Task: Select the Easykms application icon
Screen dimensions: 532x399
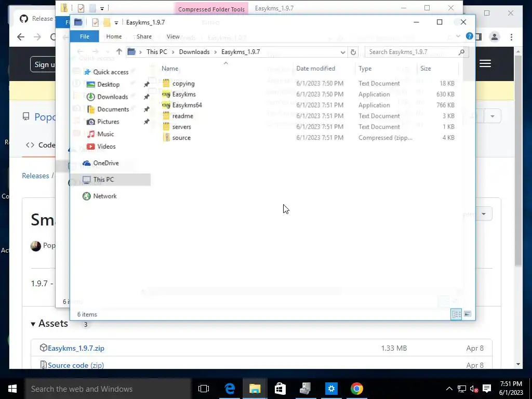Action: tap(166, 94)
